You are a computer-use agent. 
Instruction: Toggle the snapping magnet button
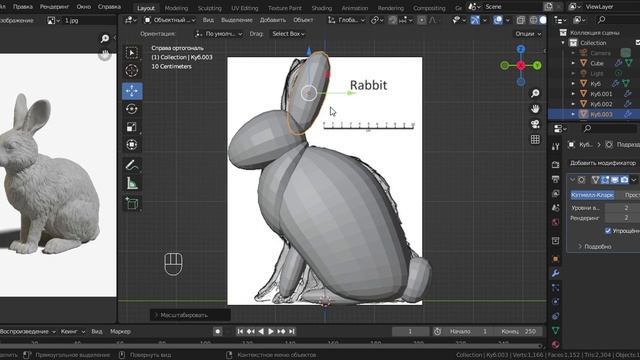[x=393, y=20]
